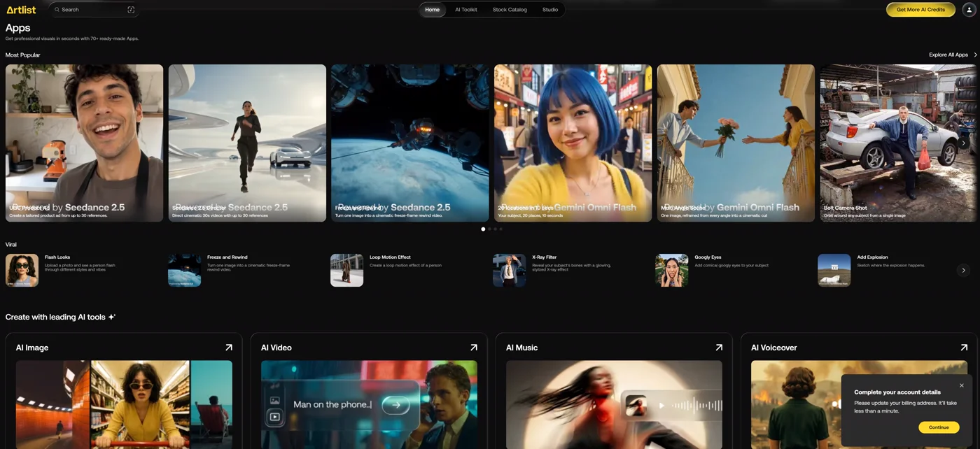Open Flash Looks title

57,257
